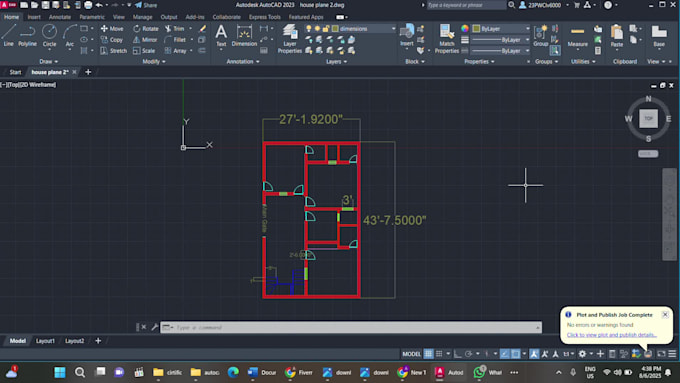680x383 pixels.
Task: Choose the Arc drawing tool
Action: (x=69, y=35)
